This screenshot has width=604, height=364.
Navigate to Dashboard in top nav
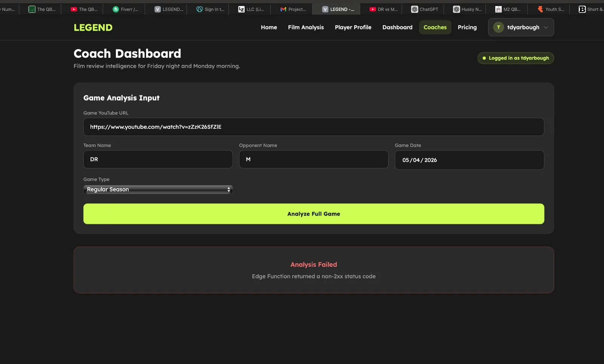pyautogui.click(x=397, y=27)
